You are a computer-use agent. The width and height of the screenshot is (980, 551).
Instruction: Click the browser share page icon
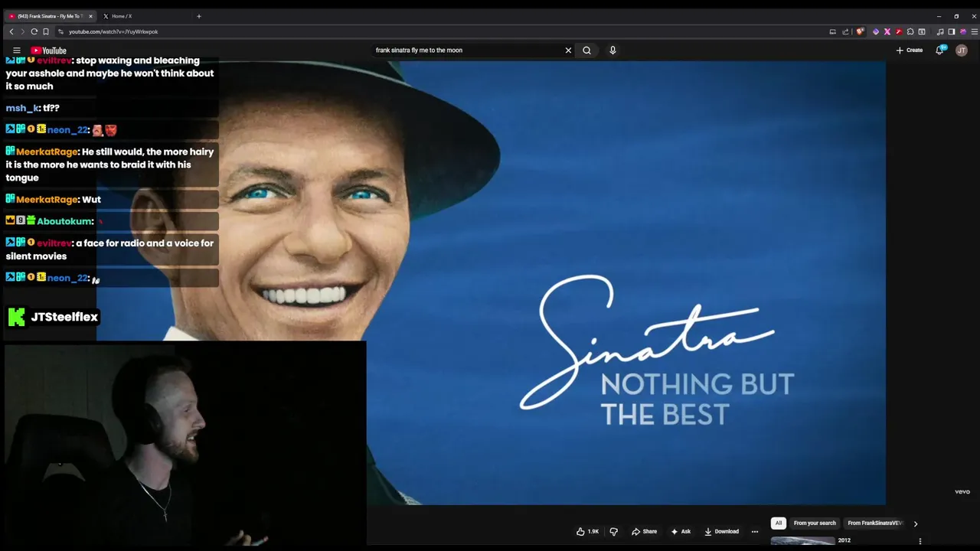coord(845,31)
